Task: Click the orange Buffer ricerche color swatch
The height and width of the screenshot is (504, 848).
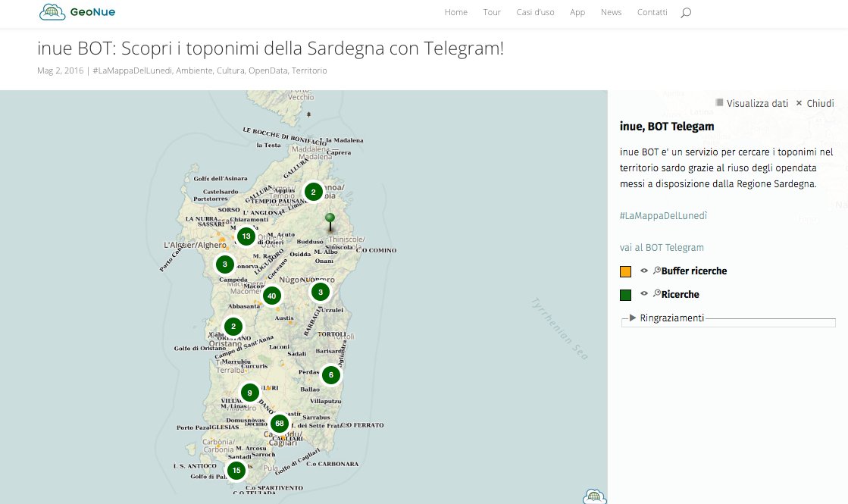Action: [x=625, y=271]
